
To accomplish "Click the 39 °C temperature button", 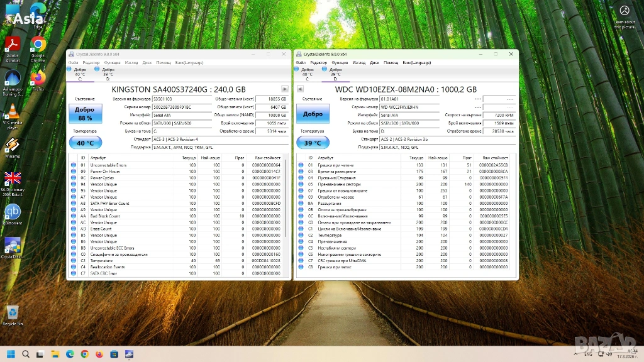I will click(x=313, y=143).
